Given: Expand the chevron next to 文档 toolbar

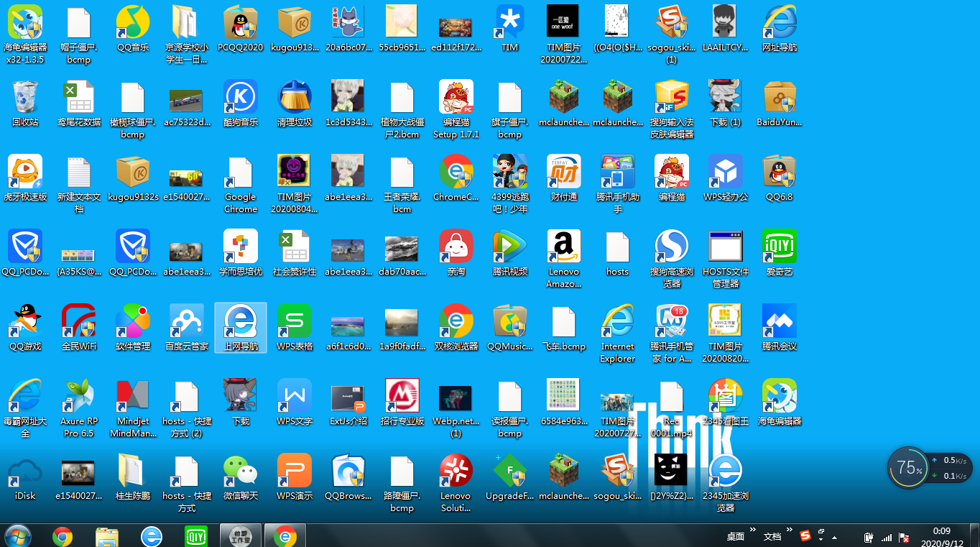Looking at the screenshot, I should 790,530.
